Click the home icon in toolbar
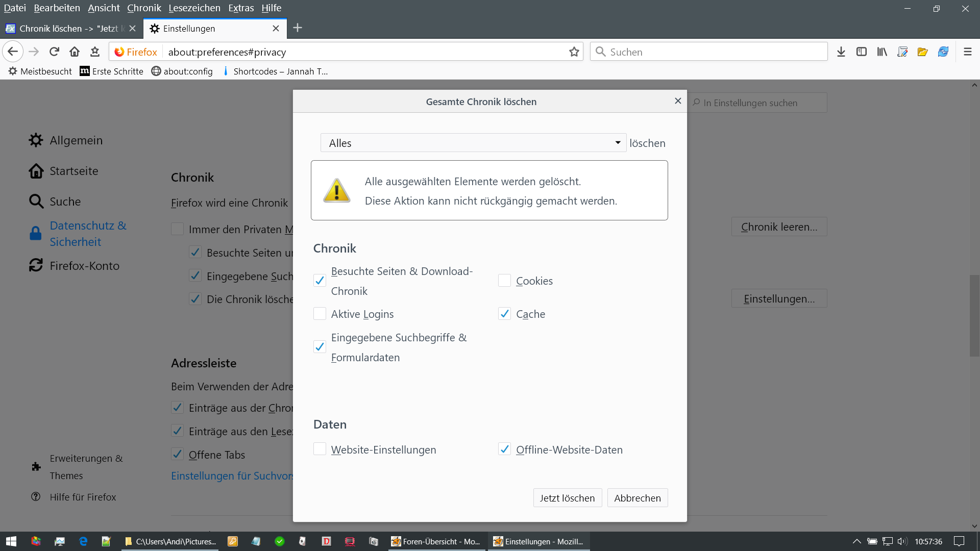Viewport: 980px width, 551px height. click(75, 52)
